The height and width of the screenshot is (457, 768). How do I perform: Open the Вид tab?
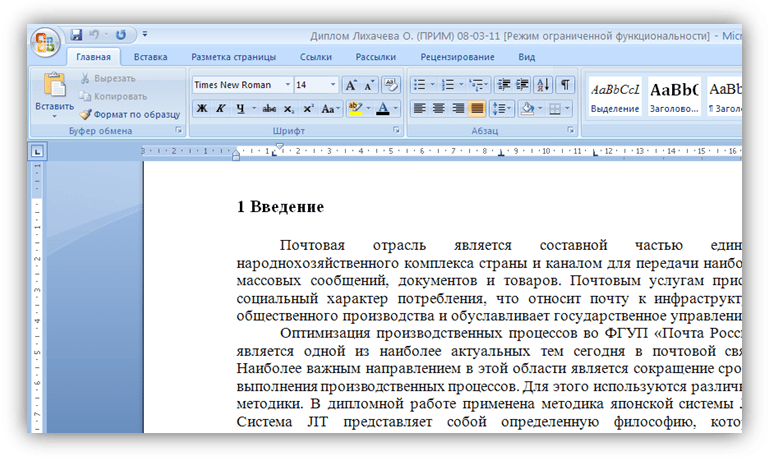click(527, 57)
